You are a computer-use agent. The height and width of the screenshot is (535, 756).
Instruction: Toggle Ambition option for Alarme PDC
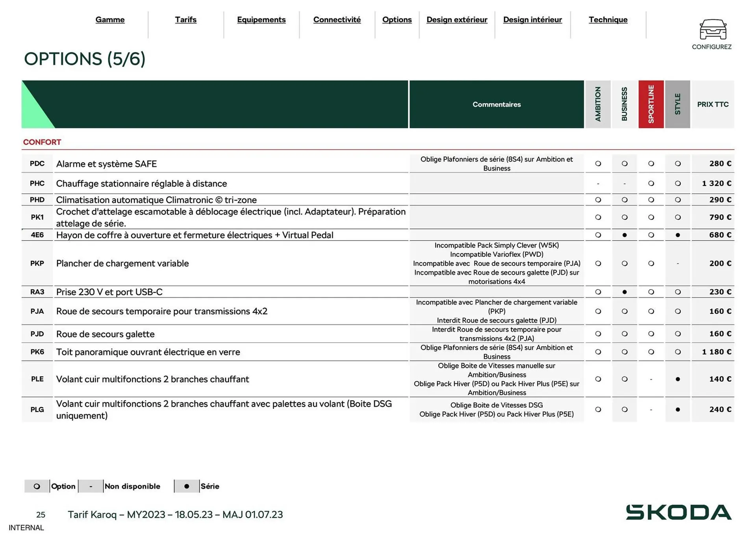(x=598, y=163)
